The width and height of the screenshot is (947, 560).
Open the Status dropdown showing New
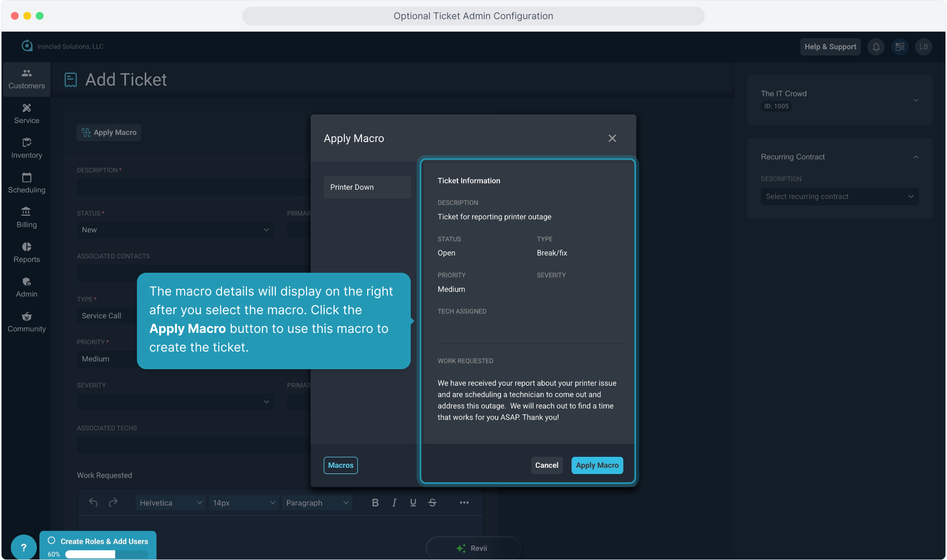tap(175, 230)
